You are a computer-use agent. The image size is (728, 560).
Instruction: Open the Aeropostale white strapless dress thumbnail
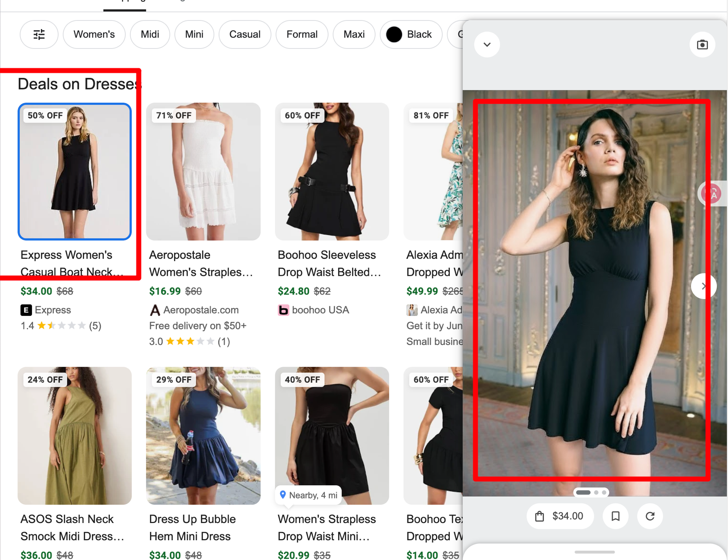[203, 171]
